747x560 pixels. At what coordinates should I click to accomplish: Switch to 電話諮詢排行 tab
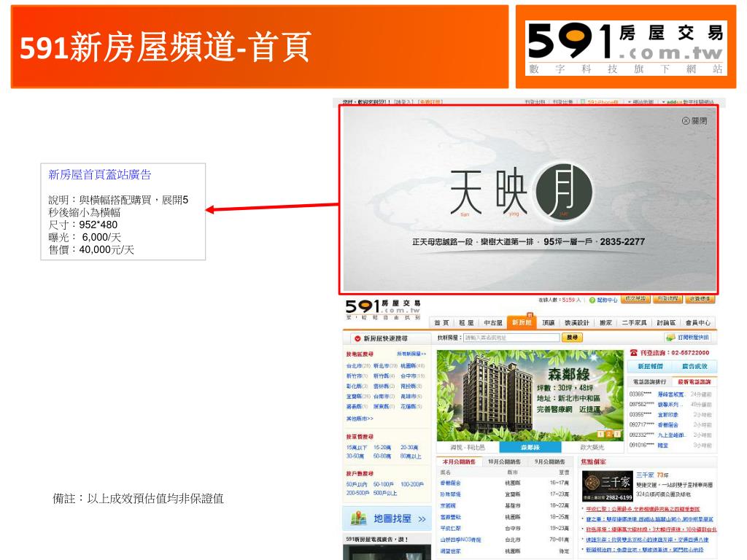tap(649, 382)
